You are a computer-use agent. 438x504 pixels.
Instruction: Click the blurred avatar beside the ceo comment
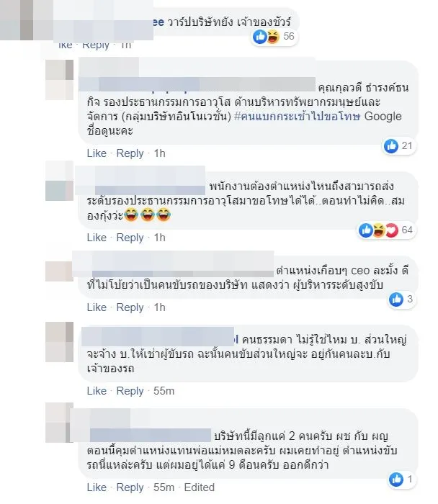[59, 271]
